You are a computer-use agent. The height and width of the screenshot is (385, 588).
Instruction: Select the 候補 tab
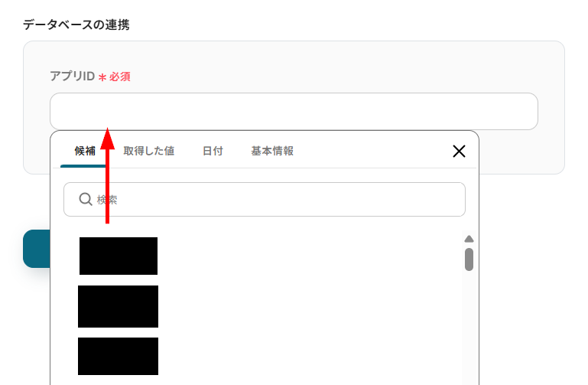(x=85, y=151)
